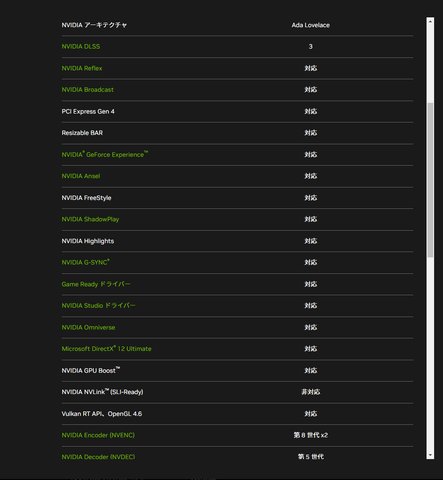Click the vertical scrollbar thumb
The width and height of the screenshot is (443, 480).
coord(430,180)
